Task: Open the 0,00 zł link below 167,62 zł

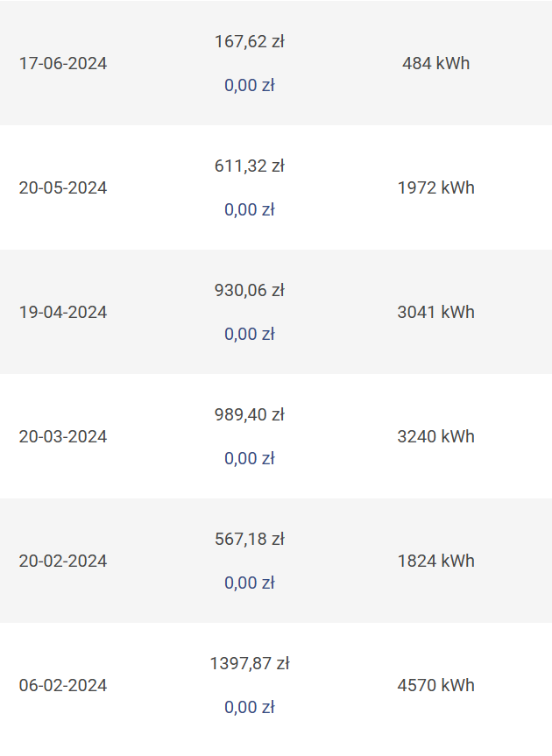Action: pos(249,86)
